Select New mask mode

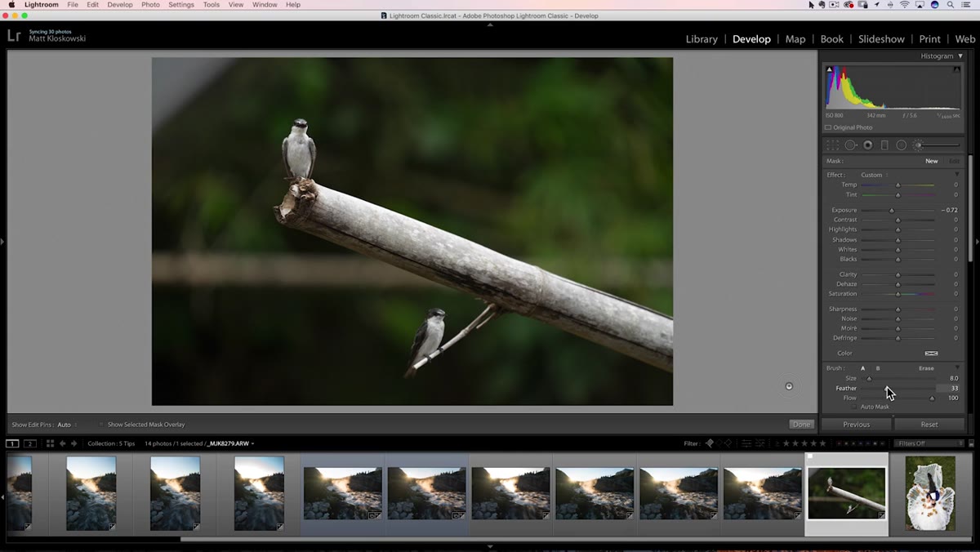coord(931,161)
